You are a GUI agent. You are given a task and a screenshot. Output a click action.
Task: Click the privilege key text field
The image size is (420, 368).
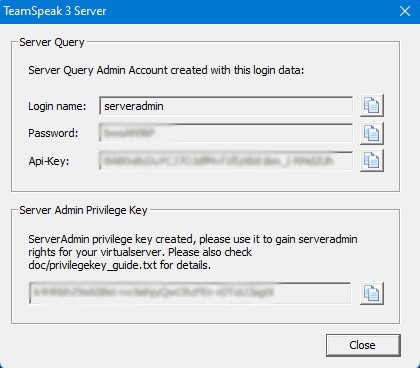click(190, 293)
